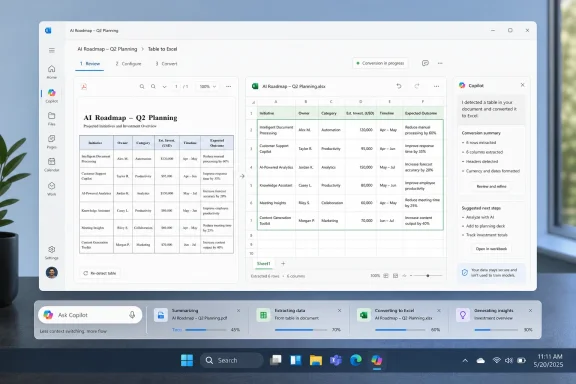Click Customer Support Copilot cell in Excel
The image size is (576, 384).
(276, 148)
